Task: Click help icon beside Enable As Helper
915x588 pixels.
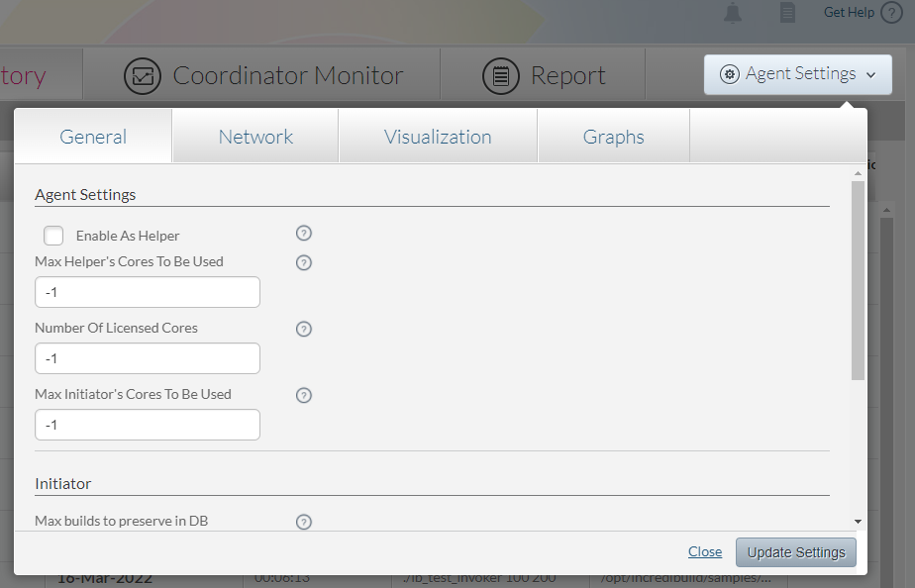Action: pyautogui.click(x=304, y=234)
